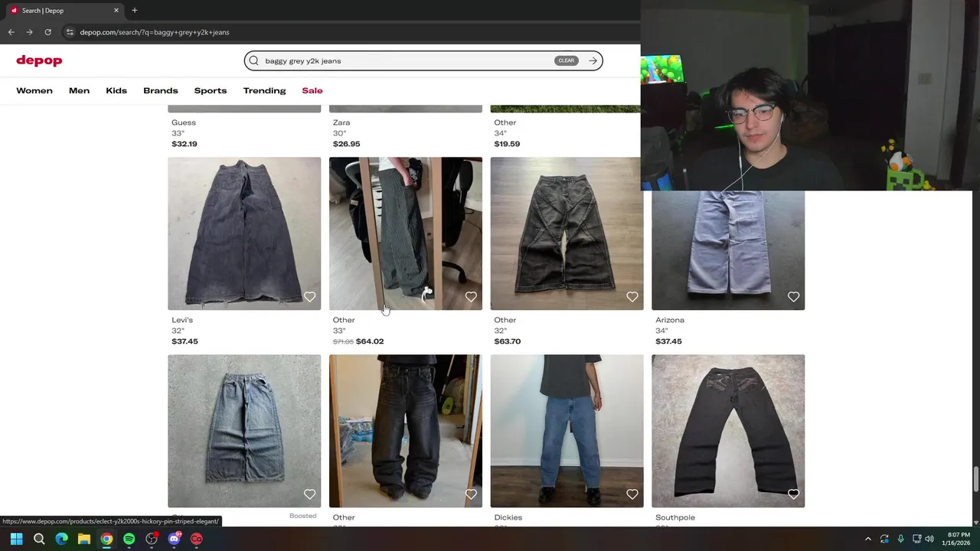Click the Chrome address bar URL
This screenshot has width=980, height=551.
coord(155,32)
